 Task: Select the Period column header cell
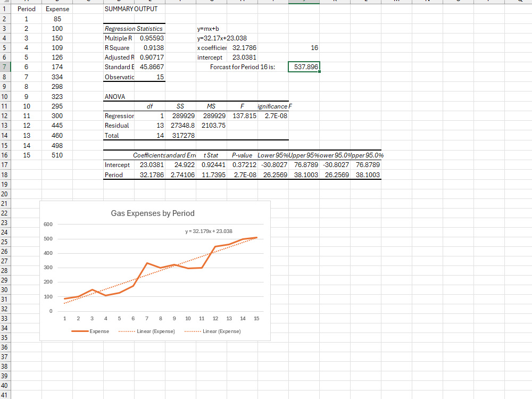pyautogui.click(x=27, y=9)
